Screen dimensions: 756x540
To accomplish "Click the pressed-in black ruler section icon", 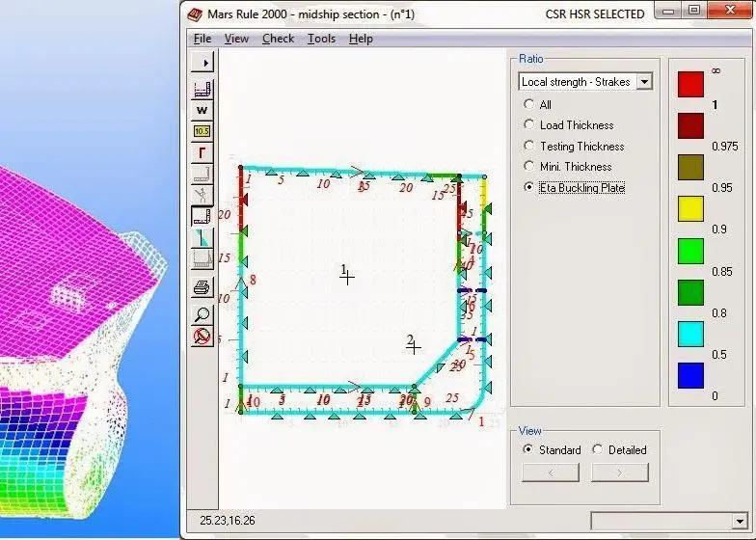I will coord(202,216).
